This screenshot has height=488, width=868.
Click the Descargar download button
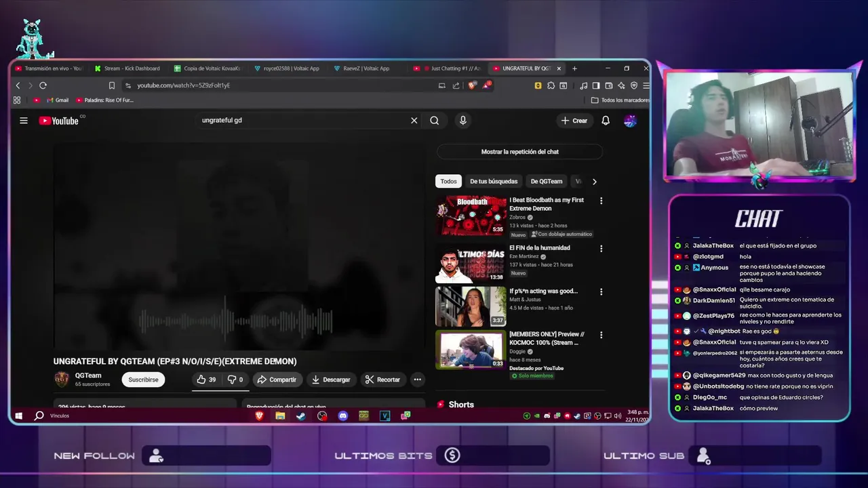(332, 380)
